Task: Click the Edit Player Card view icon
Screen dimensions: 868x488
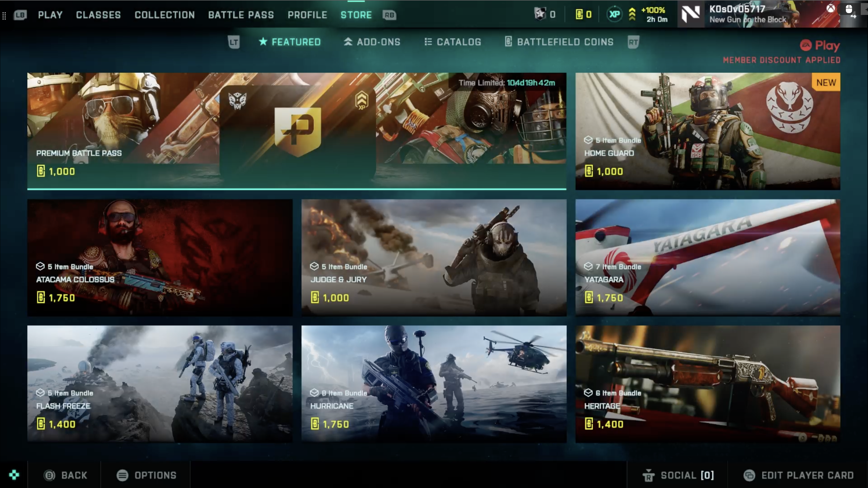Action: pyautogui.click(x=749, y=475)
